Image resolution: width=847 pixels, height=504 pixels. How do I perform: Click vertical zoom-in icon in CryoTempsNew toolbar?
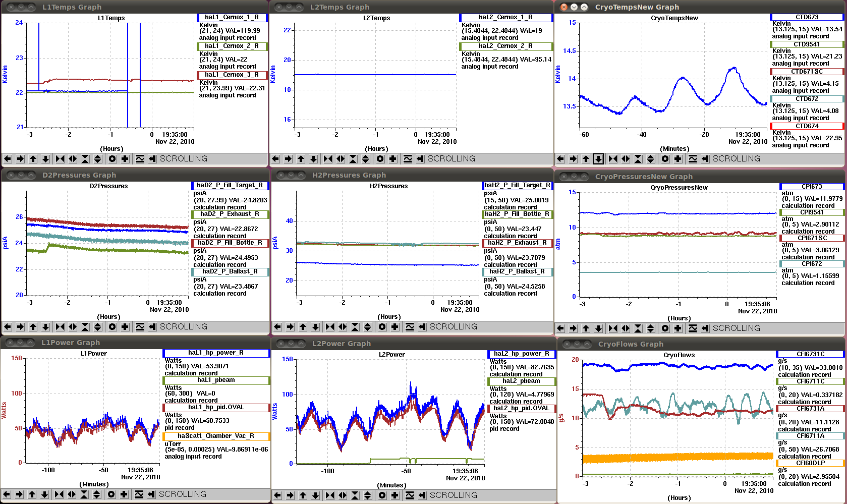coord(638,159)
